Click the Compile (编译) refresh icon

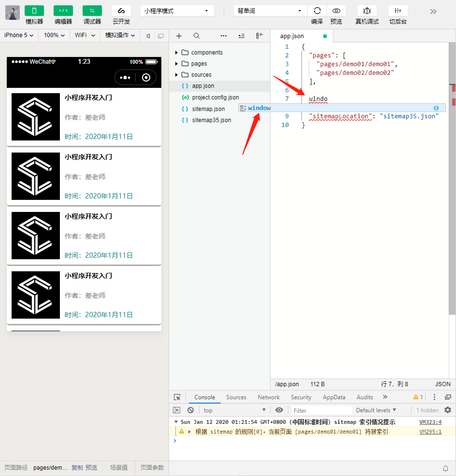tap(317, 11)
